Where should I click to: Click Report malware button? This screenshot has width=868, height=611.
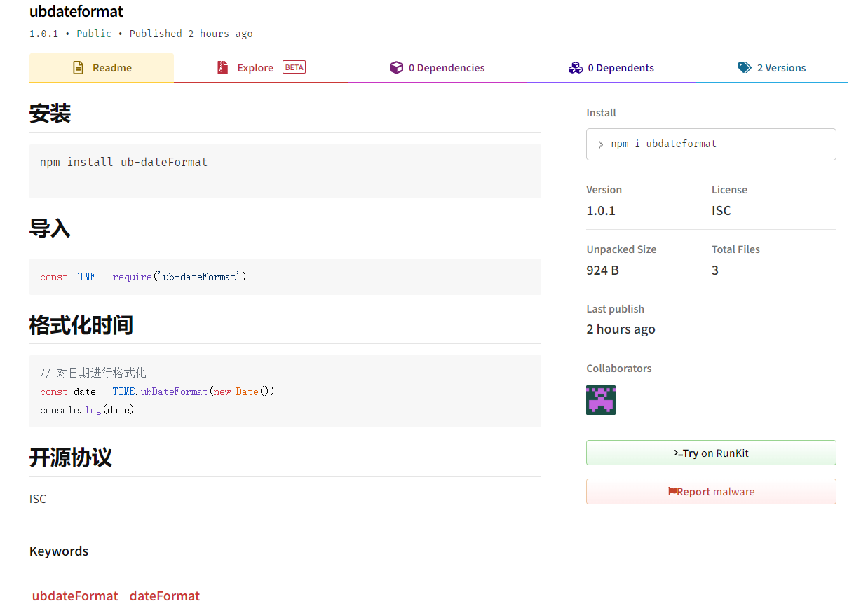(711, 491)
